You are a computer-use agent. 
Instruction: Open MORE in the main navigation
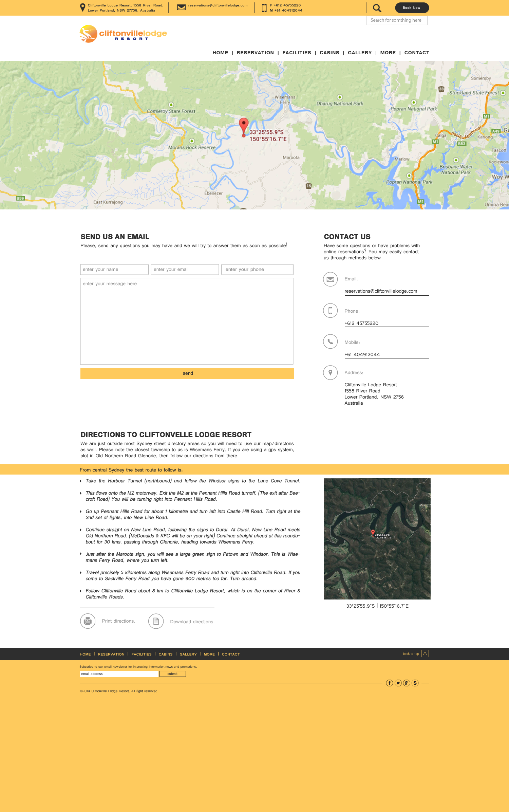click(388, 53)
